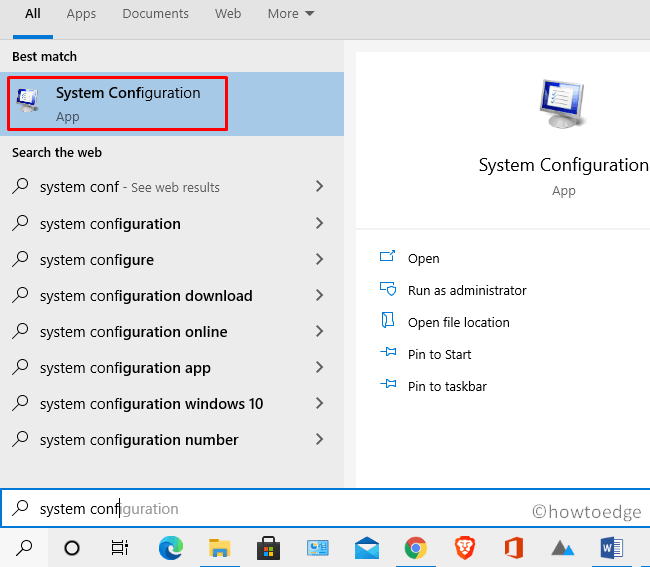
Task: Launch Google Chrome from the taskbar
Action: [x=416, y=547]
